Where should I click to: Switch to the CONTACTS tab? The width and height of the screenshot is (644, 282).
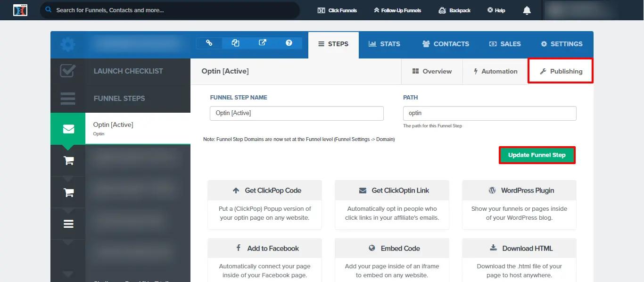click(x=446, y=44)
